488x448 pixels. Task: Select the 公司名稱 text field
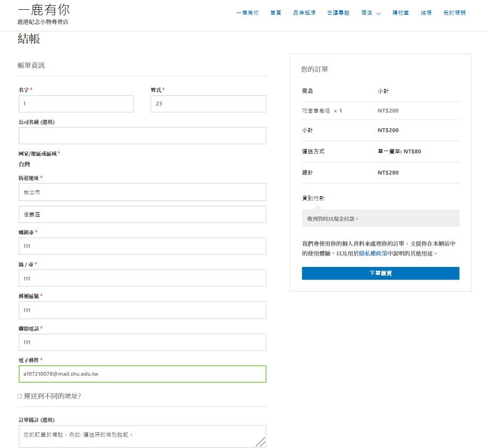[142, 136]
